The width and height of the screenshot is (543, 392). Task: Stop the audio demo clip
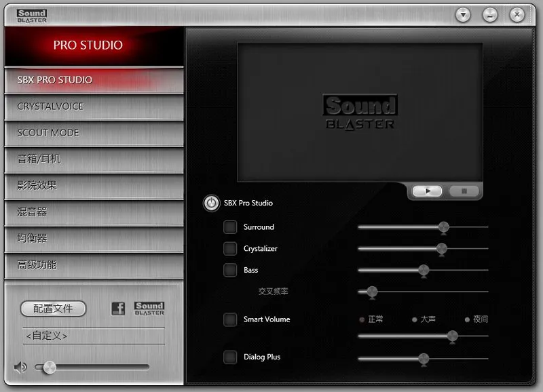tap(464, 191)
